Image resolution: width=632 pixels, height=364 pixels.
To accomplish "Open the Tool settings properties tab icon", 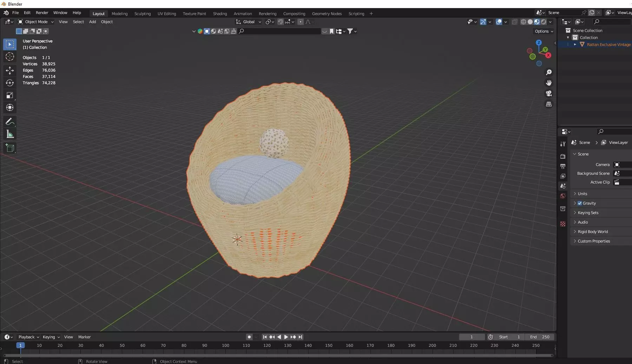I will coord(563,144).
